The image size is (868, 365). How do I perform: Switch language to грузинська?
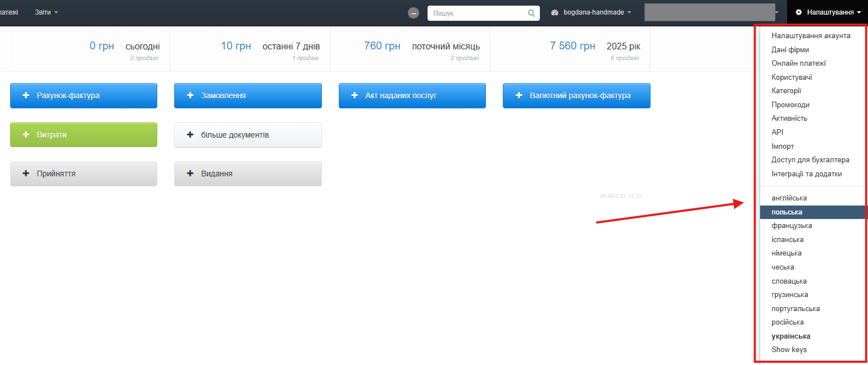pyautogui.click(x=789, y=295)
